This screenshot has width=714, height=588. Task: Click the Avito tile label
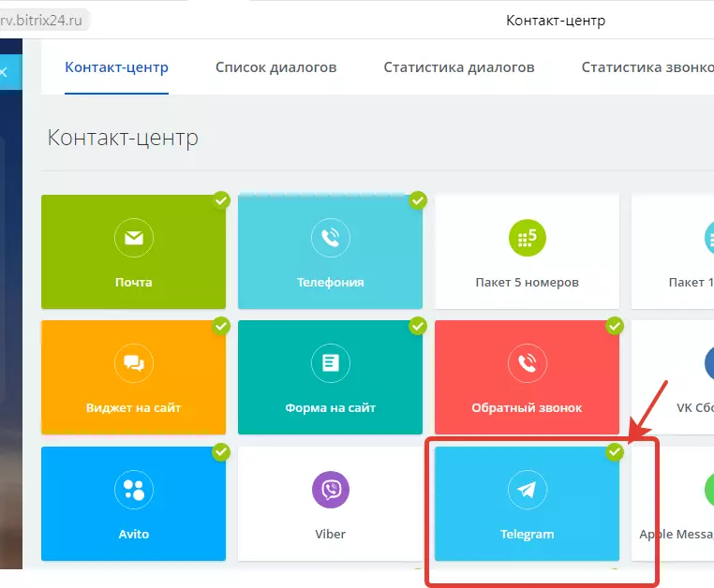(x=133, y=534)
